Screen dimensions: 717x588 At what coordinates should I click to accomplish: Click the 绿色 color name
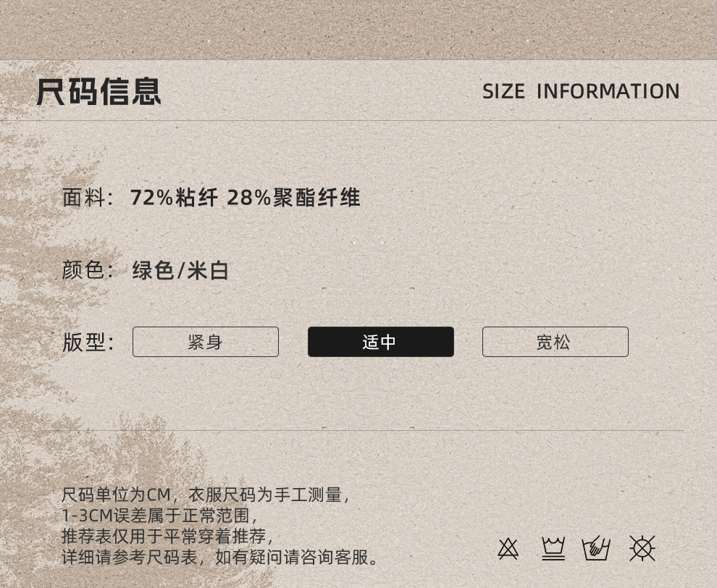[x=154, y=270]
